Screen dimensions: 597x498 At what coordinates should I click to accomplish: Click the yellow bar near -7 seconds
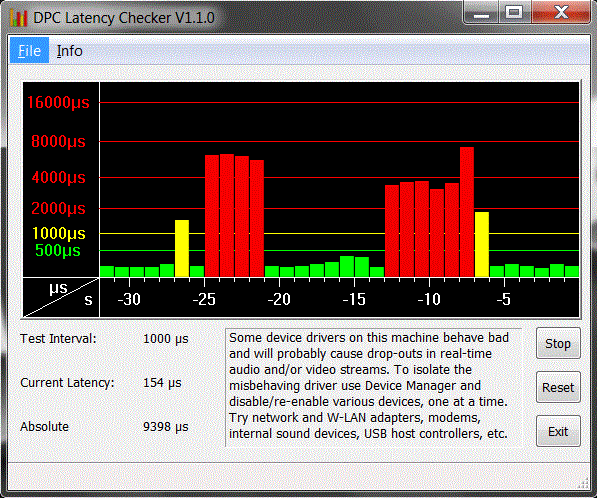click(x=482, y=244)
